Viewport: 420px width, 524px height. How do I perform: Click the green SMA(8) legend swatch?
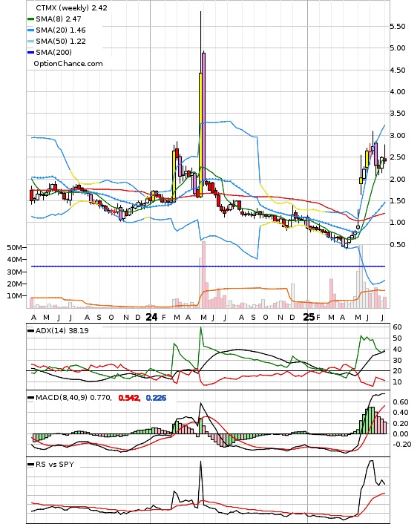pyautogui.click(x=30, y=19)
